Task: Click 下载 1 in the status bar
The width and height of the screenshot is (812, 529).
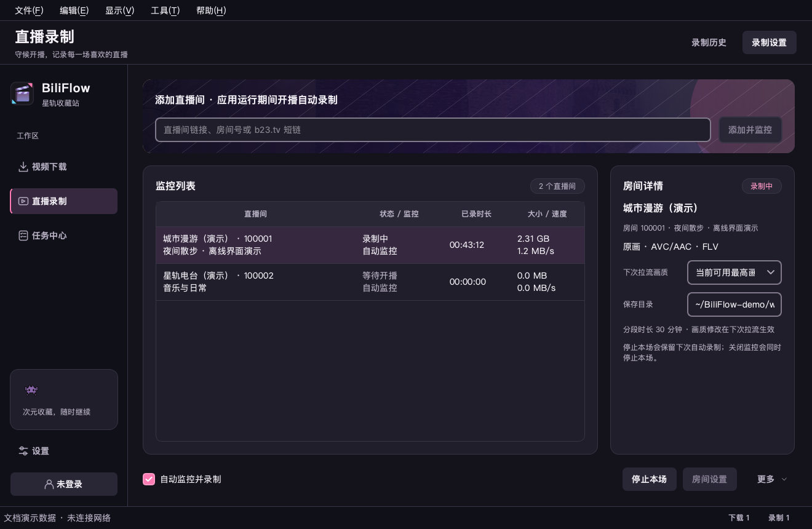Action: (739, 518)
